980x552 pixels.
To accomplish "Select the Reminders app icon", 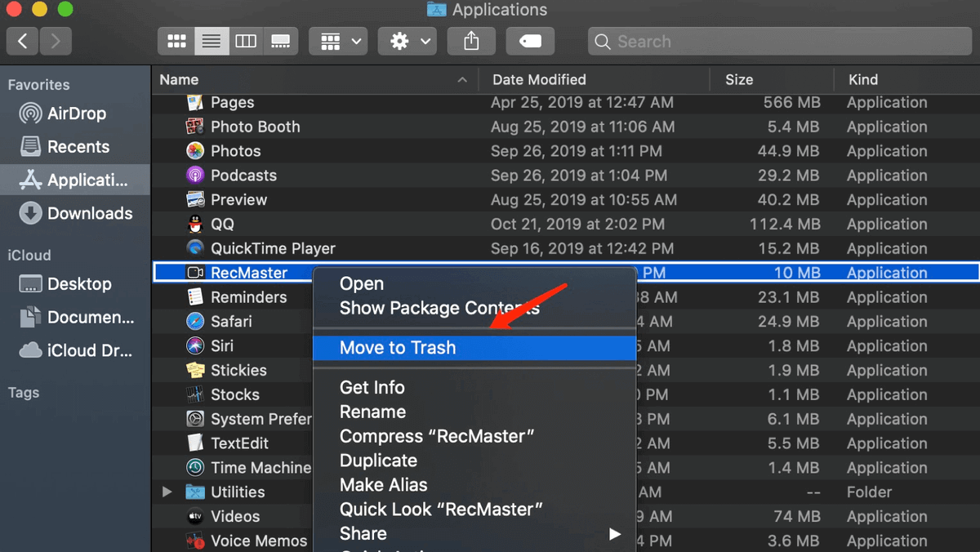I will click(194, 297).
